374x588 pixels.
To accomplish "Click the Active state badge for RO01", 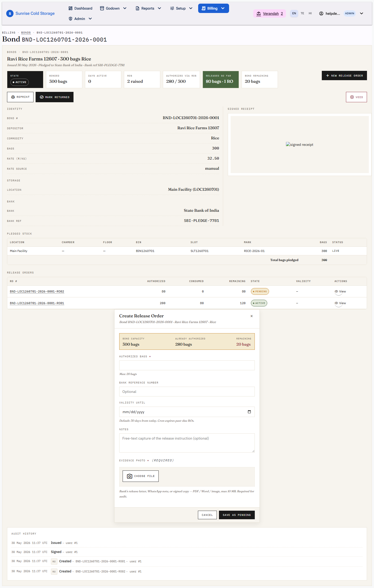I will pyautogui.click(x=259, y=303).
